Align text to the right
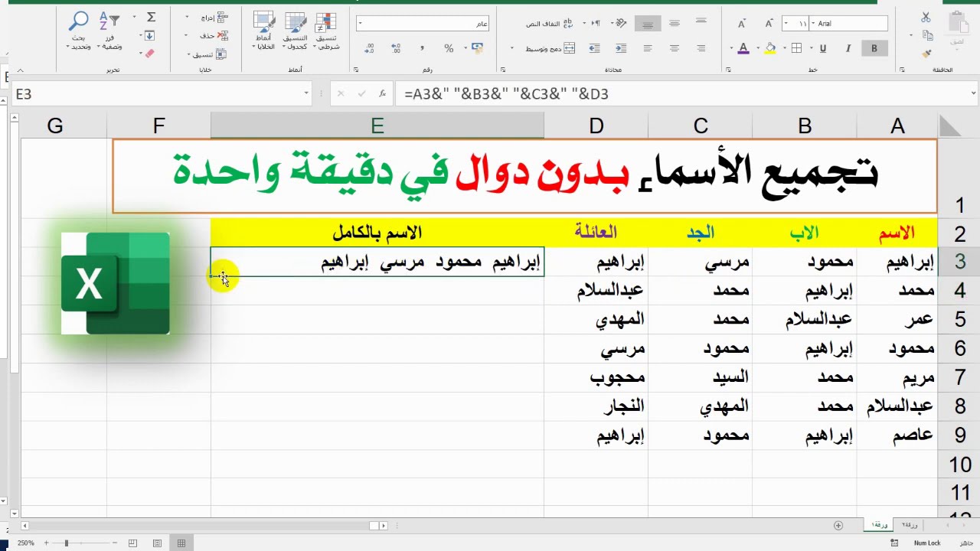This screenshot has height=551, width=980. 701,48
